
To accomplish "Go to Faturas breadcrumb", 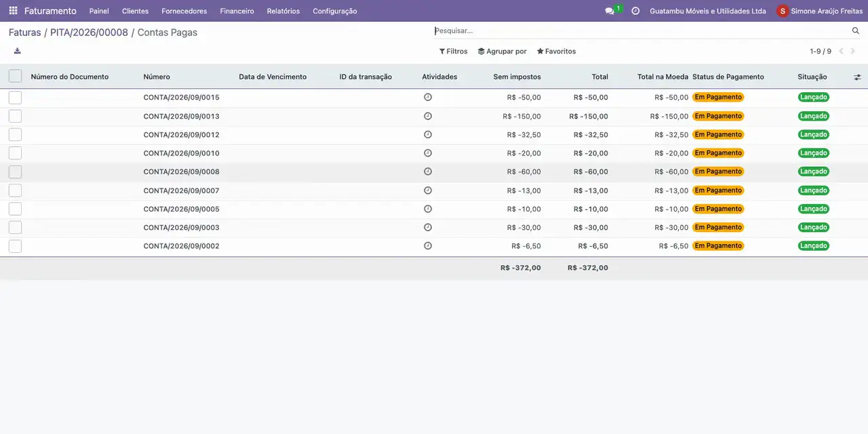I will (25, 33).
